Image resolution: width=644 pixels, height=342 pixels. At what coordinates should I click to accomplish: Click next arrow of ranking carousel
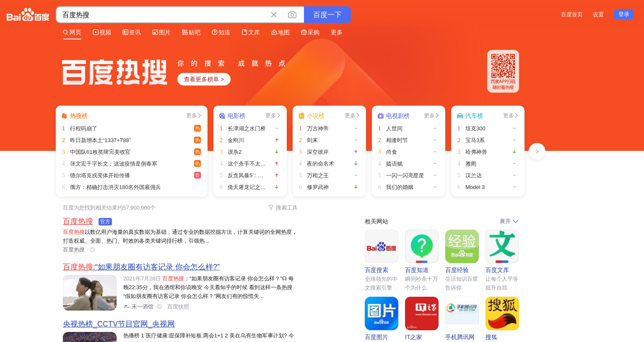[537, 151]
